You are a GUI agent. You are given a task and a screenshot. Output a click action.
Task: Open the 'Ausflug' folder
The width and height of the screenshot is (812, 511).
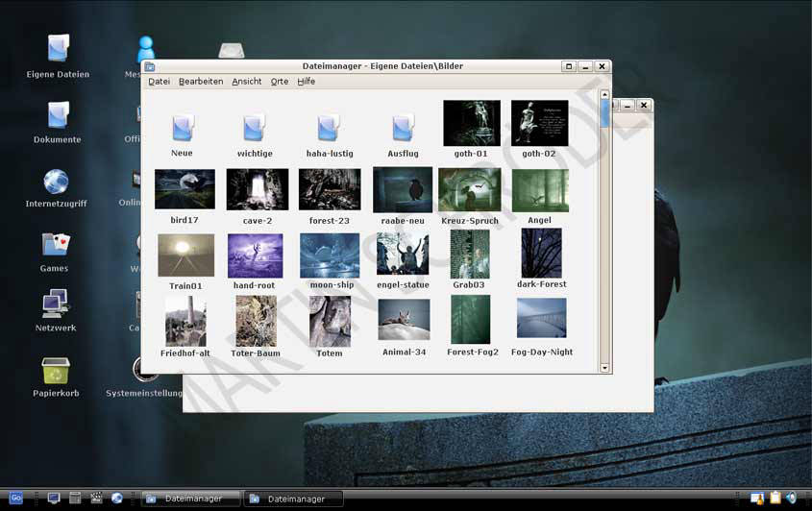[403, 128]
